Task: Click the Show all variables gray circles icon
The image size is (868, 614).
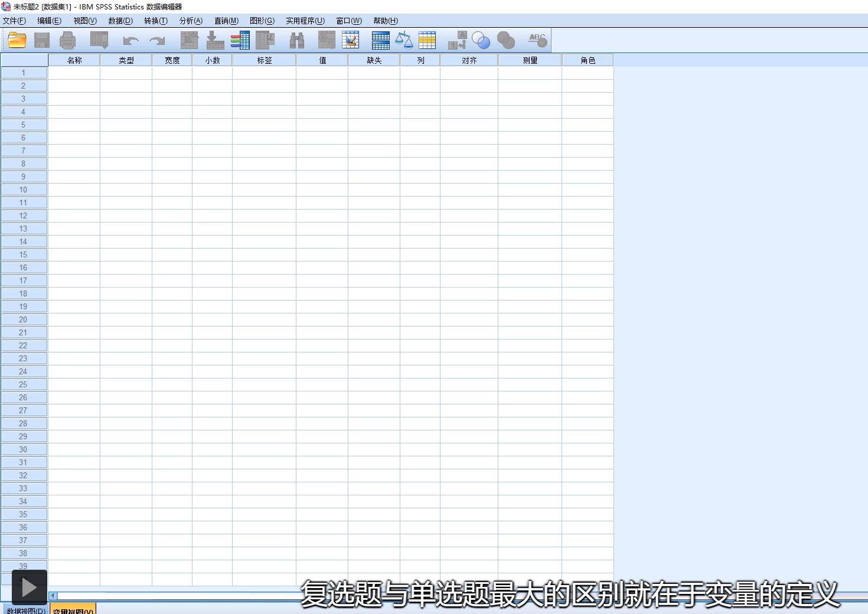Action: click(x=506, y=40)
